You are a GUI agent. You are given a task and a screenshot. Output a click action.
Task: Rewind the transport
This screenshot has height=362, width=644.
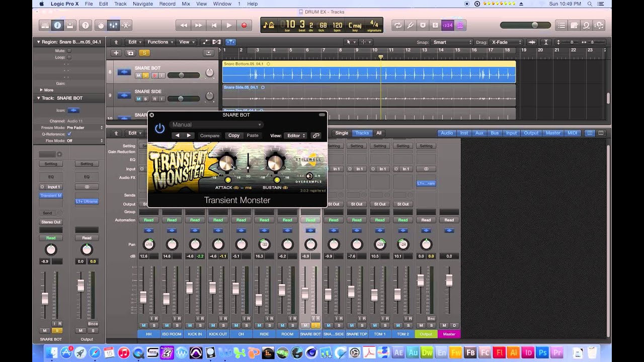[184, 25]
